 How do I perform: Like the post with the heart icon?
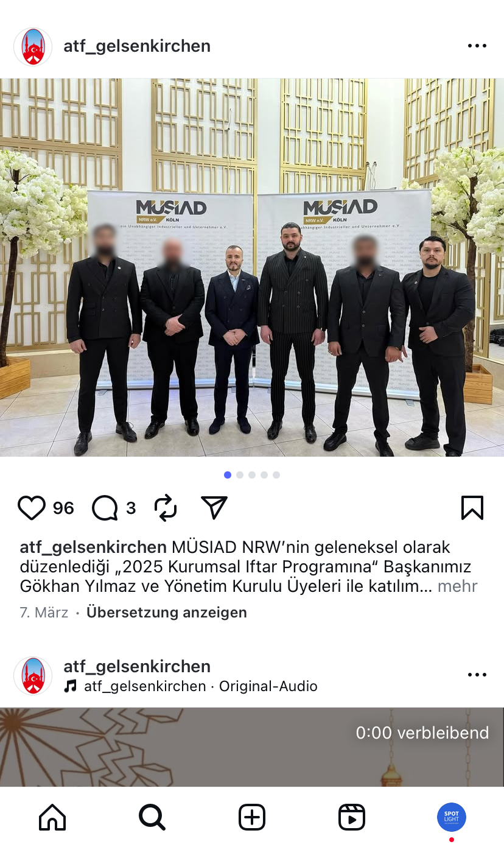(x=32, y=508)
